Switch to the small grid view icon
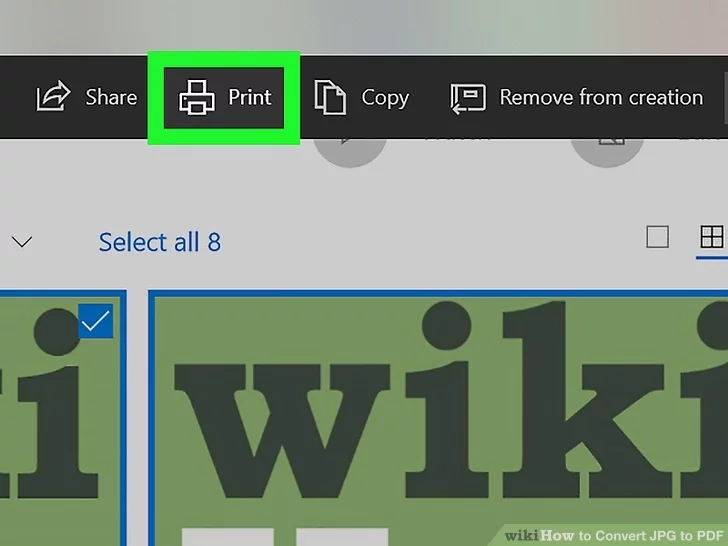The width and height of the screenshot is (728, 546). (x=711, y=237)
